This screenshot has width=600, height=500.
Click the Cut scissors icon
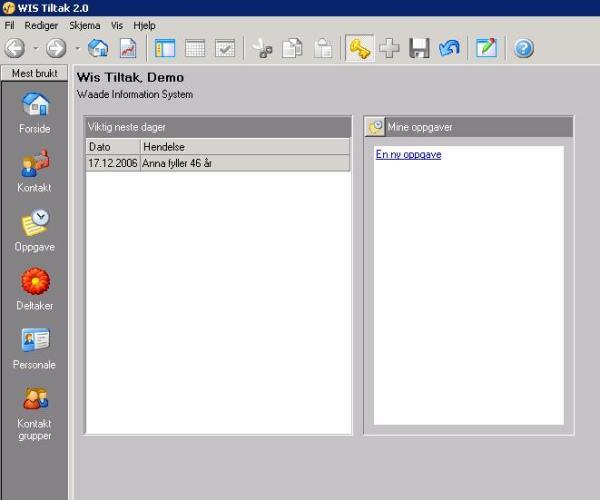tap(263, 48)
